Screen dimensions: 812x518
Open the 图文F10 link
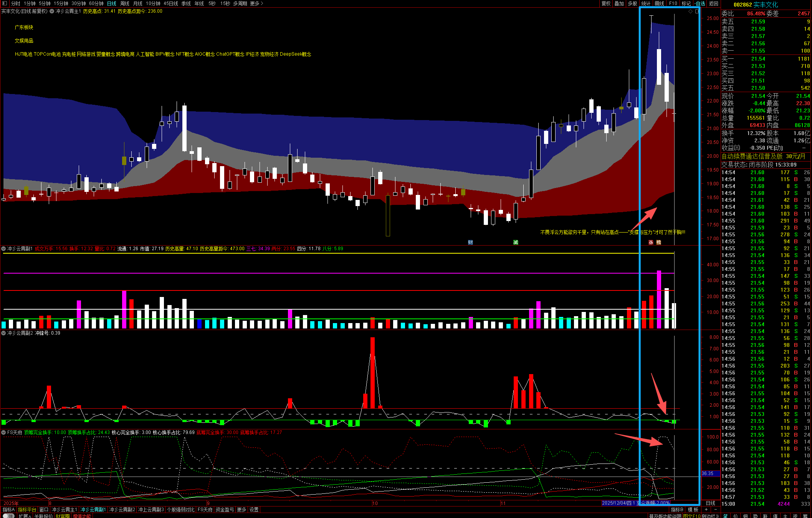click(x=692, y=516)
